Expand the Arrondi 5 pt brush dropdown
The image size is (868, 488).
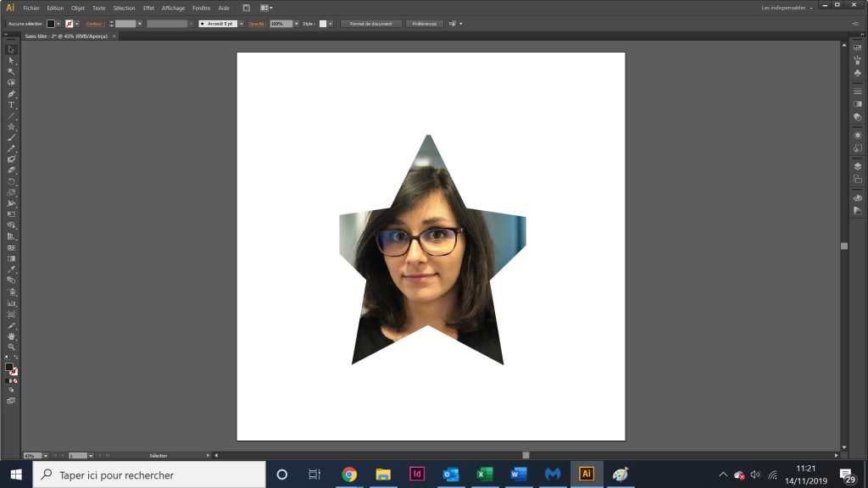click(x=242, y=24)
